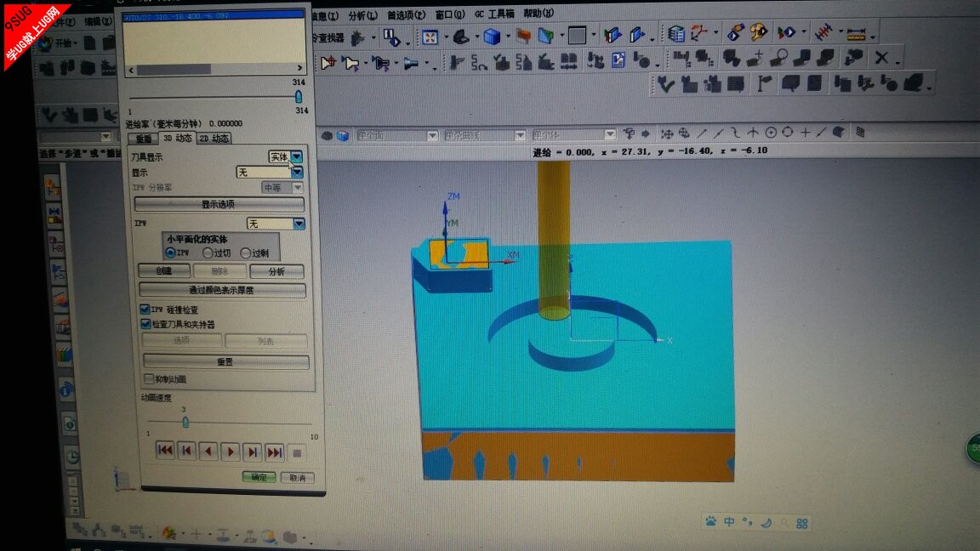Select the IPW radio button
The height and width of the screenshot is (551, 980).
pos(170,253)
